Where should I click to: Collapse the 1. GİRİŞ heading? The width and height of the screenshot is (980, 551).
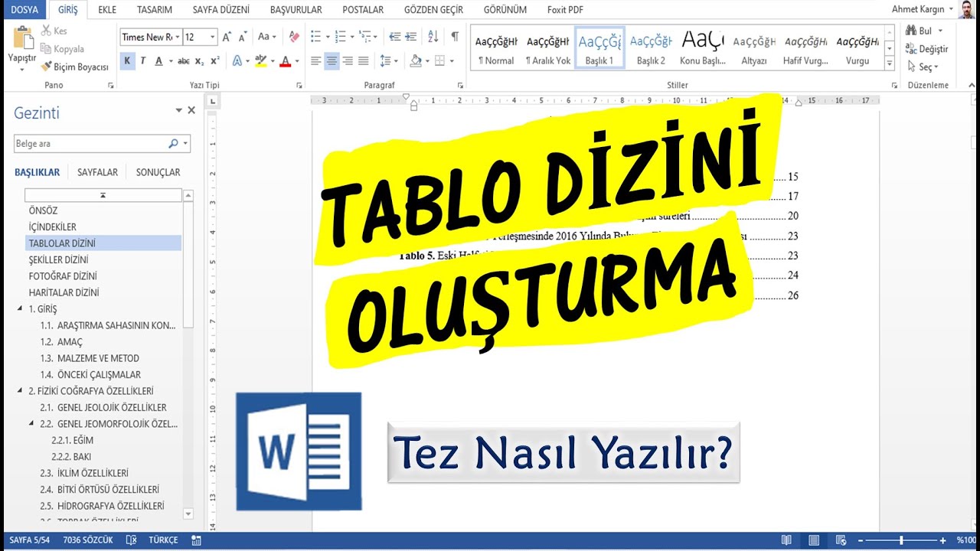coord(20,309)
